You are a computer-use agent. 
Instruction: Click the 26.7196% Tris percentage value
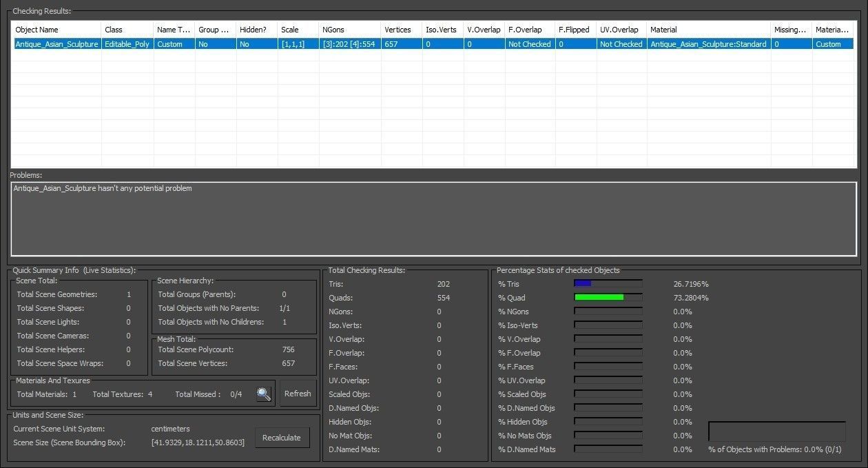(691, 284)
